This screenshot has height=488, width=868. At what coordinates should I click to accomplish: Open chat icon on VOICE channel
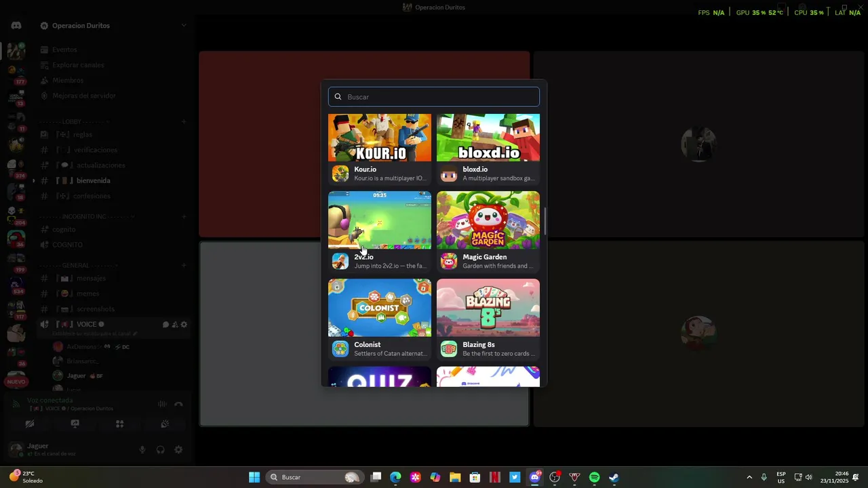(165, 325)
